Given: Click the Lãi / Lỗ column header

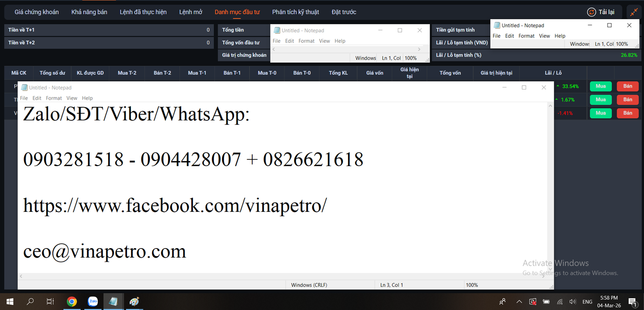Looking at the screenshot, I should coord(553,73).
